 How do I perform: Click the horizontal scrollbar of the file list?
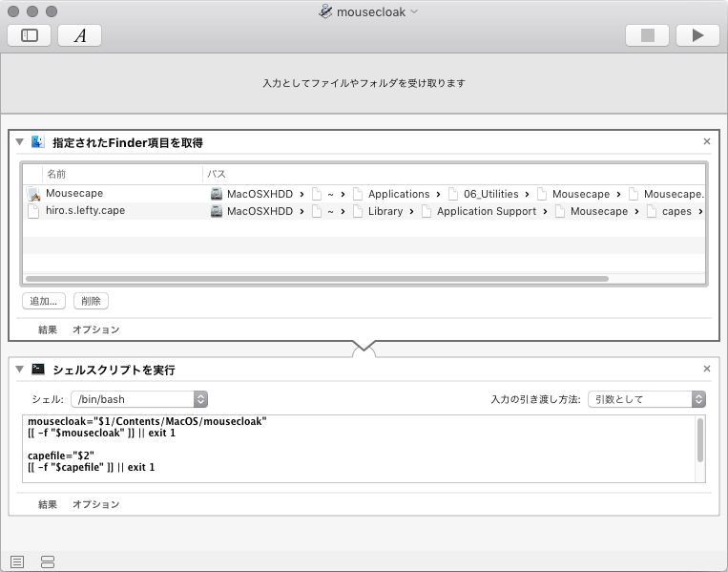click(x=317, y=279)
